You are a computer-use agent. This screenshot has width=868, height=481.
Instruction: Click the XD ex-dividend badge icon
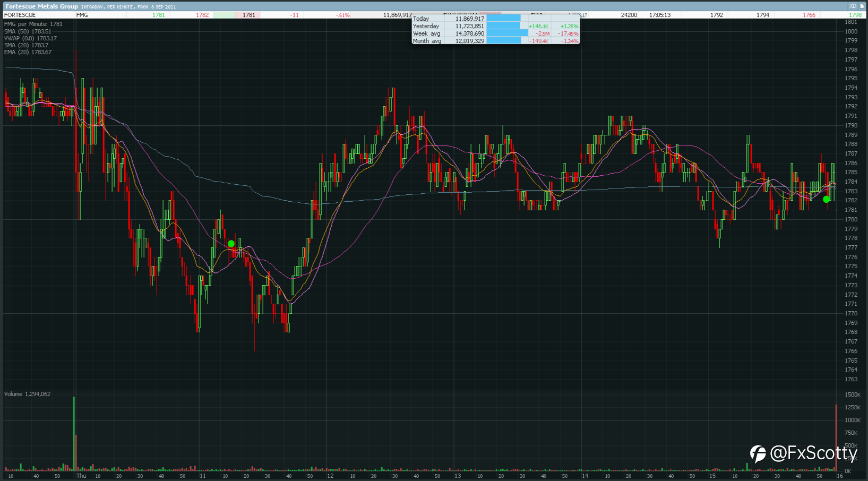pyautogui.click(x=853, y=6)
